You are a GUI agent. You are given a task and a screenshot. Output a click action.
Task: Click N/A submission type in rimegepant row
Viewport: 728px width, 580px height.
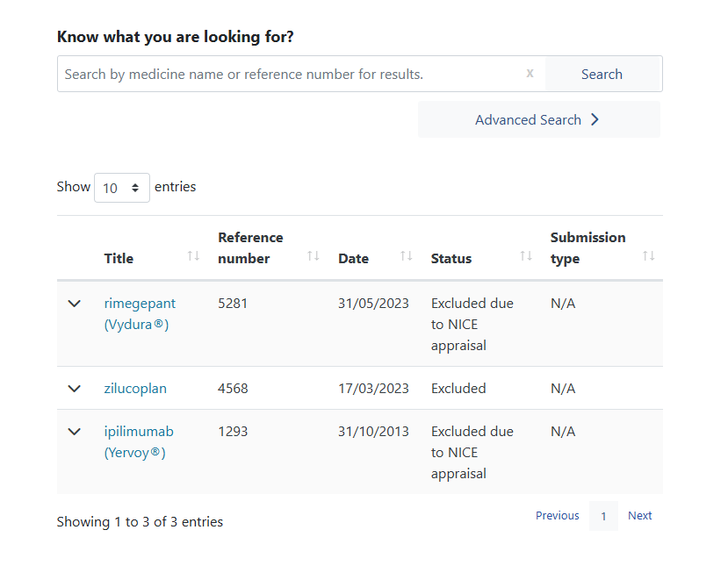coord(563,304)
